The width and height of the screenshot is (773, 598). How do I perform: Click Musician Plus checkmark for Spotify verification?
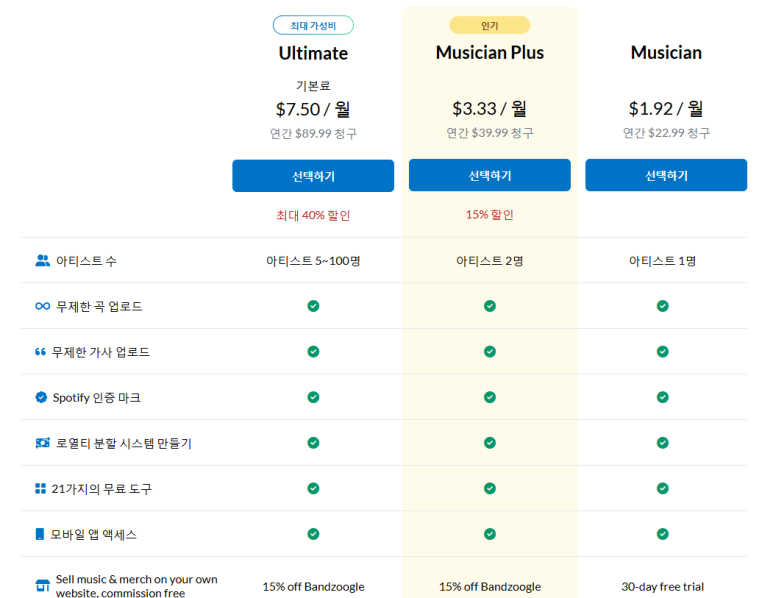pos(490,397)
